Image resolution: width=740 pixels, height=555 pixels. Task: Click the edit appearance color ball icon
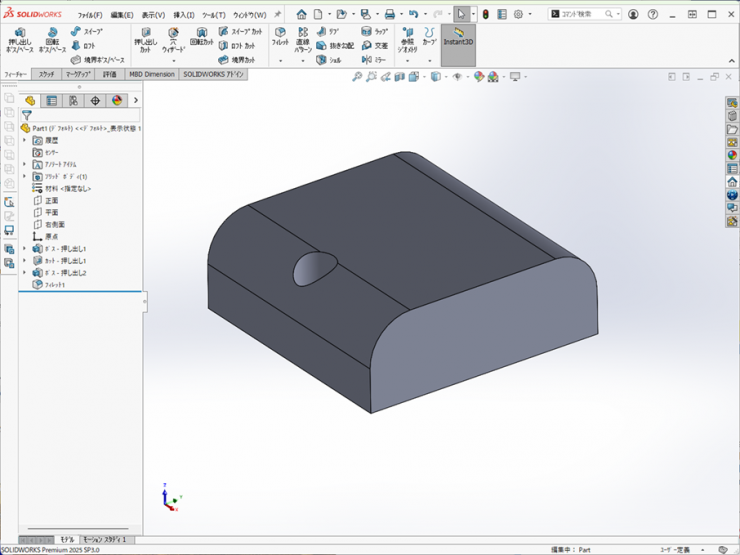coord(479,77)
